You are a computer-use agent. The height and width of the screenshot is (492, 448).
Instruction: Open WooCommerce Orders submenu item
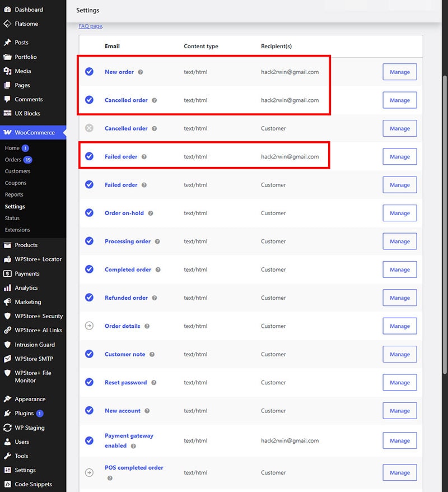coord(13,159)
